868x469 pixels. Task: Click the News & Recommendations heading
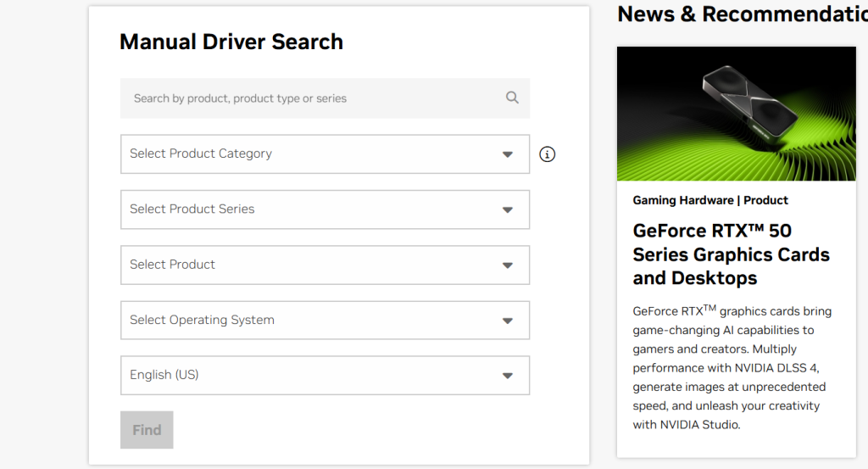pyautogui.click(x=742, y=14)
